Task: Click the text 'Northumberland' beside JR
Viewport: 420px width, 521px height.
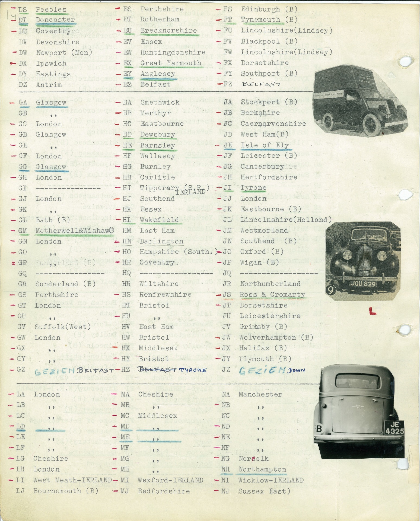Action: (x=271, y=284)
